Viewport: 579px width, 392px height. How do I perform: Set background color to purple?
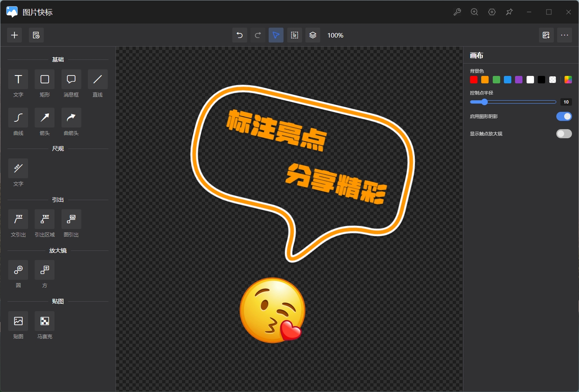519,80
